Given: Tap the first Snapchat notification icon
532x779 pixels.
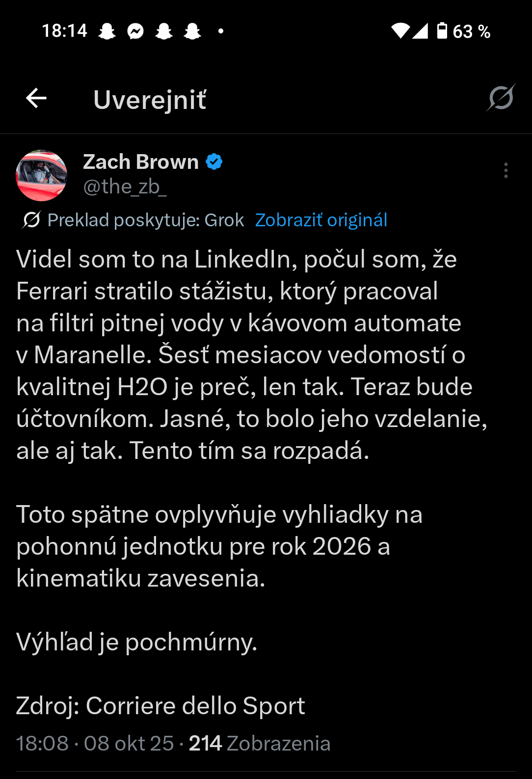Looking at the screenshot, I should click(106, 31).
